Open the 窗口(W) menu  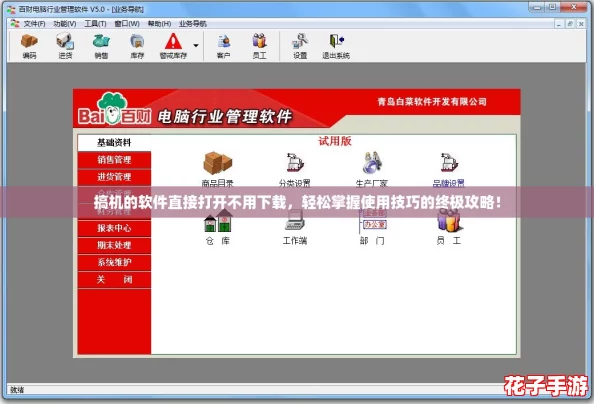point(127,23)
